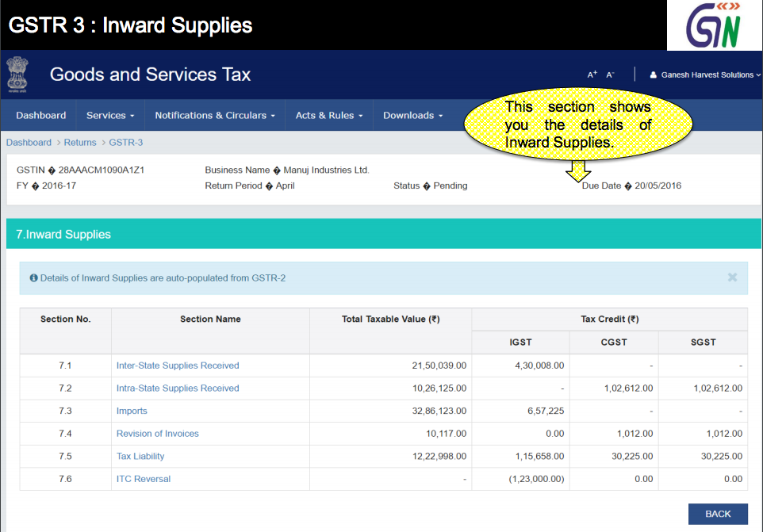Click the A+ icon to increase font size
The width and height of the screenshot is (763, 532).
point(592,73)
